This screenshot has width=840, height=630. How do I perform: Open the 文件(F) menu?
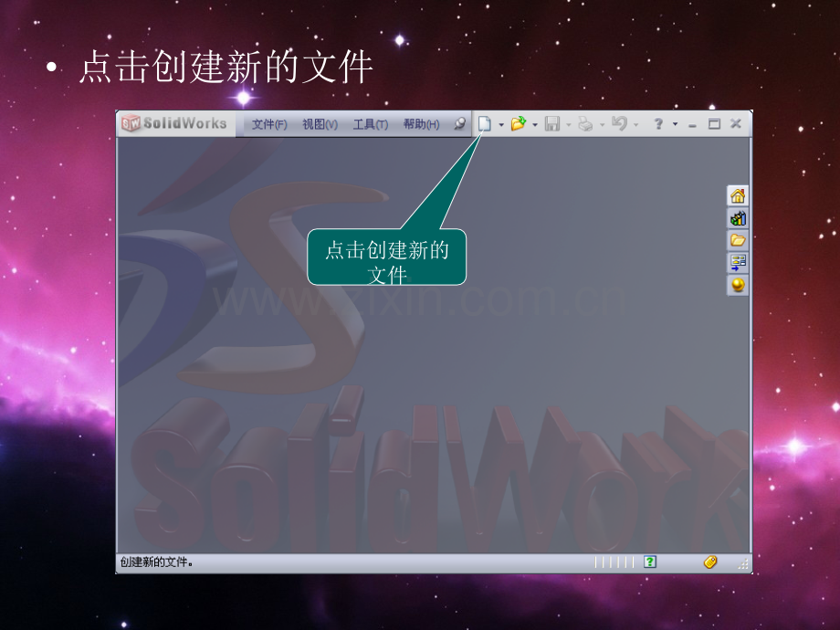coord(269,124)
